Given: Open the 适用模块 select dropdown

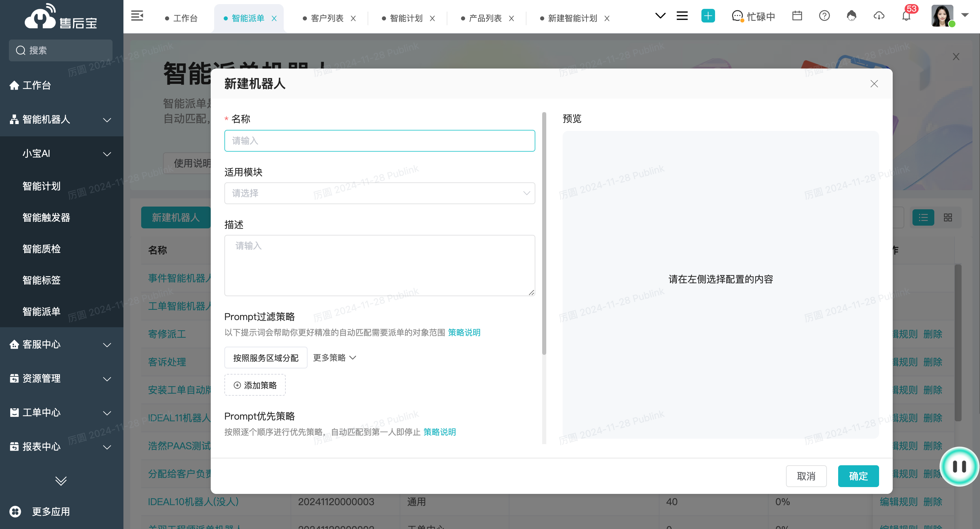Looking at the screenshot, I should (380, 193).
